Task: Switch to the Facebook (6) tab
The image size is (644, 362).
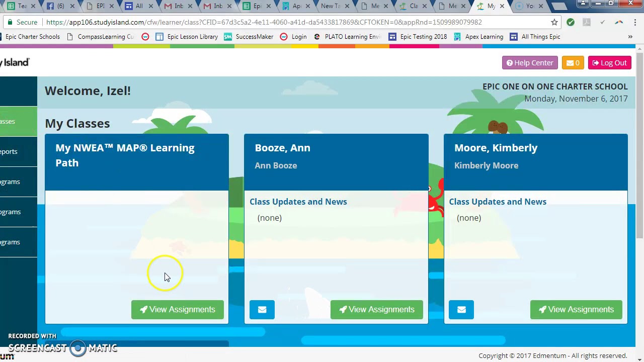Action: [x=60, y=6]
